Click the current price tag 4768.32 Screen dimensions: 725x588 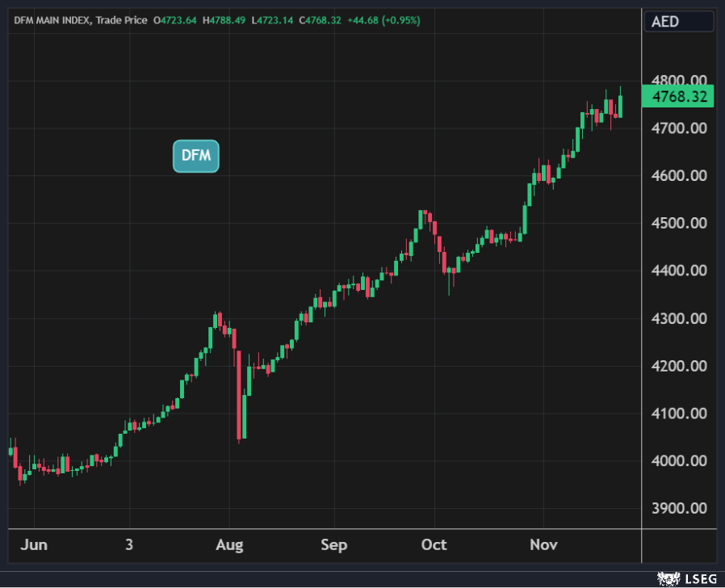pyautogui.click(x=678, y=97)
